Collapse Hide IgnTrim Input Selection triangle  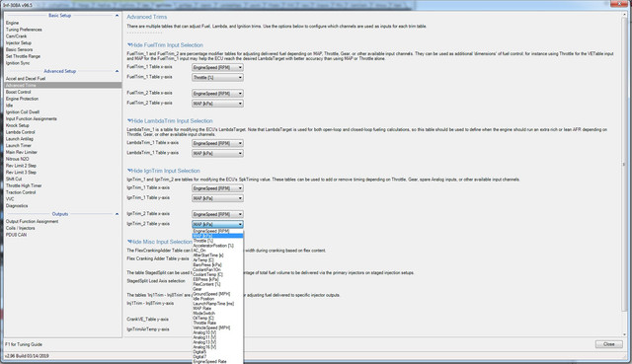129,171
